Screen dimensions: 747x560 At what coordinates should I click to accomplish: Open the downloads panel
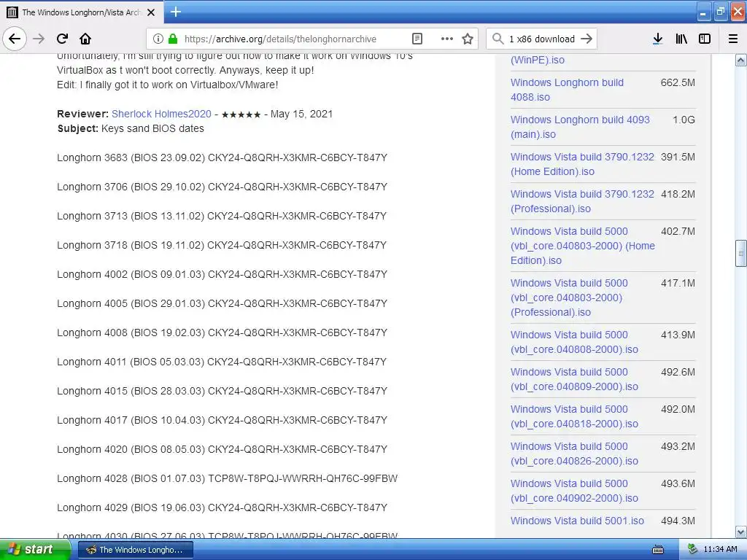[657, 39]
